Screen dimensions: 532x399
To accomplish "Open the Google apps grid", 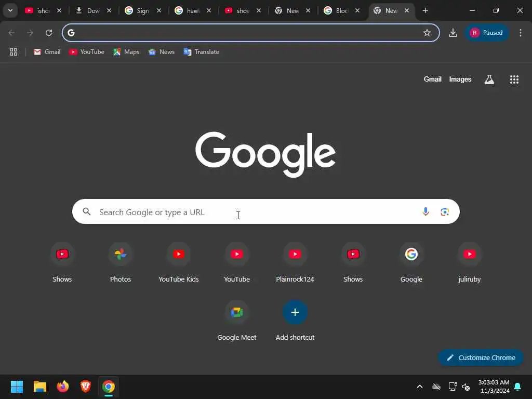I will click(x=514, y=79).
